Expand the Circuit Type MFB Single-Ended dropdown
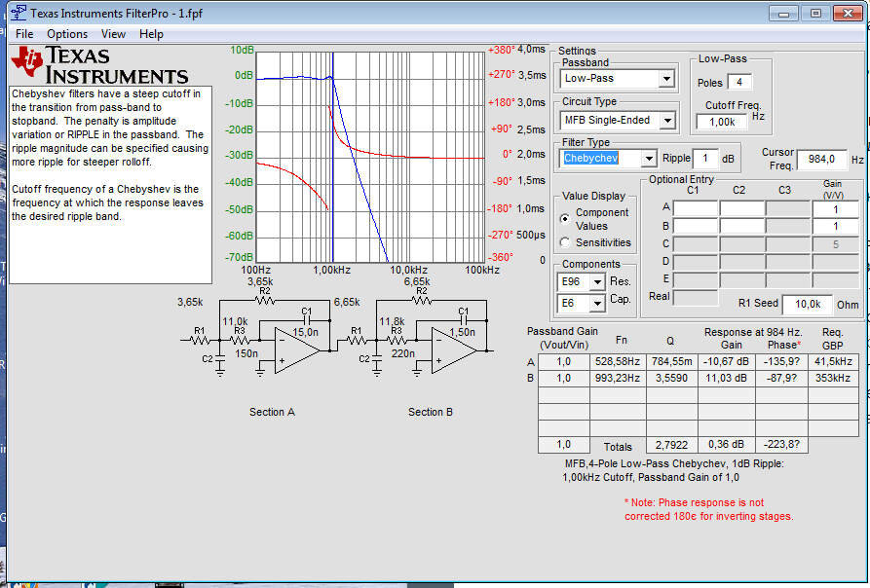 667,121
